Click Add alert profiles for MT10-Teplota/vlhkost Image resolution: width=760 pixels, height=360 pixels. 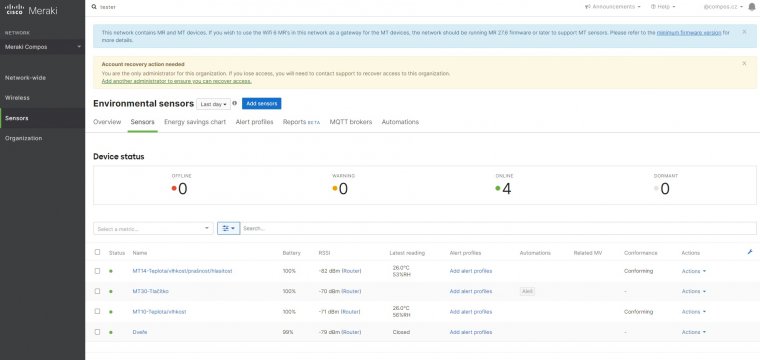click(471, 312)
